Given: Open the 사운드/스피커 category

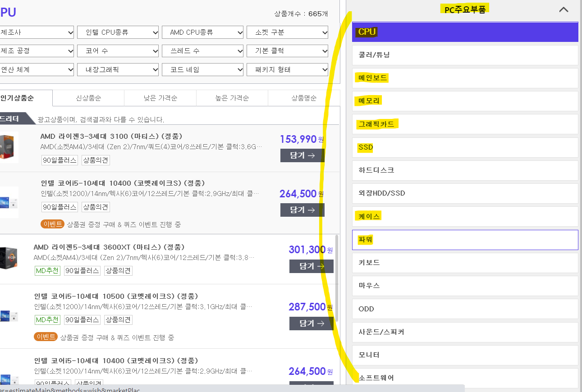Looking at the screenshot, I should [465, 332].
